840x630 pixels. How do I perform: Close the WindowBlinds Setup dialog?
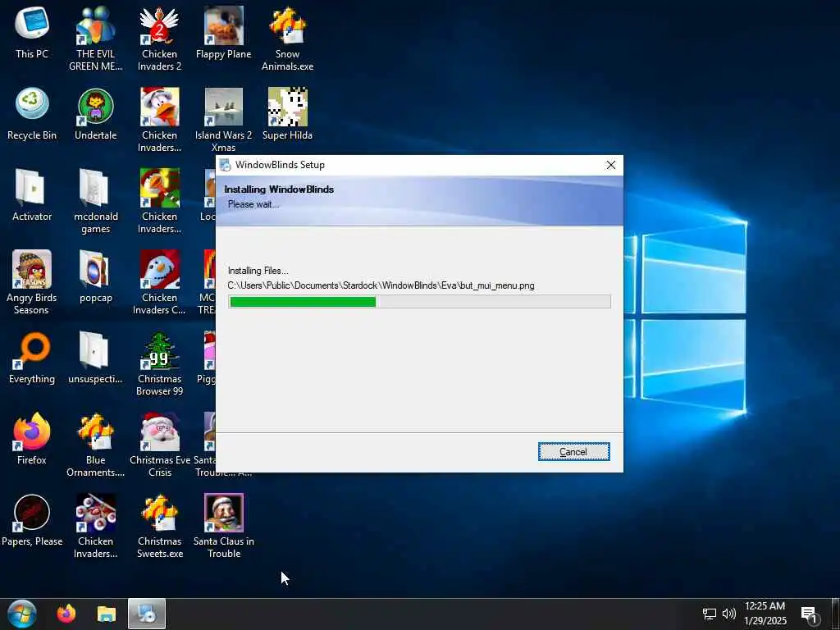pyautogui.click(x=610, y=165)
